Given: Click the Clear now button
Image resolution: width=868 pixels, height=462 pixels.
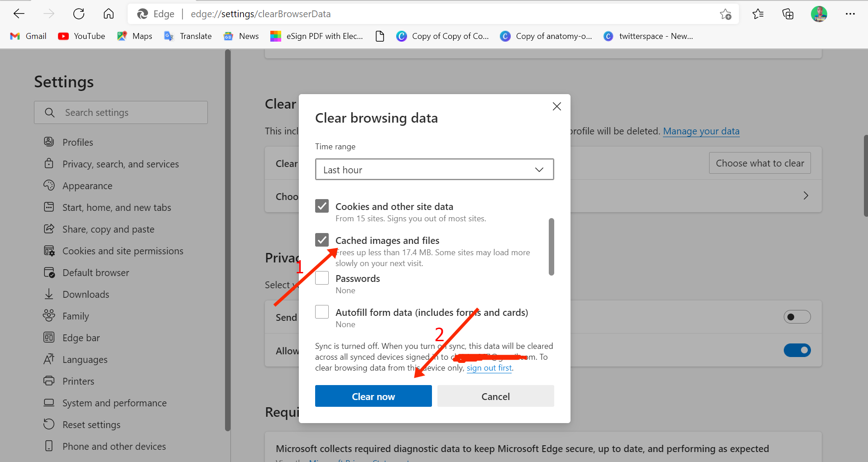Looking at the screenshot, I should 373,396.
